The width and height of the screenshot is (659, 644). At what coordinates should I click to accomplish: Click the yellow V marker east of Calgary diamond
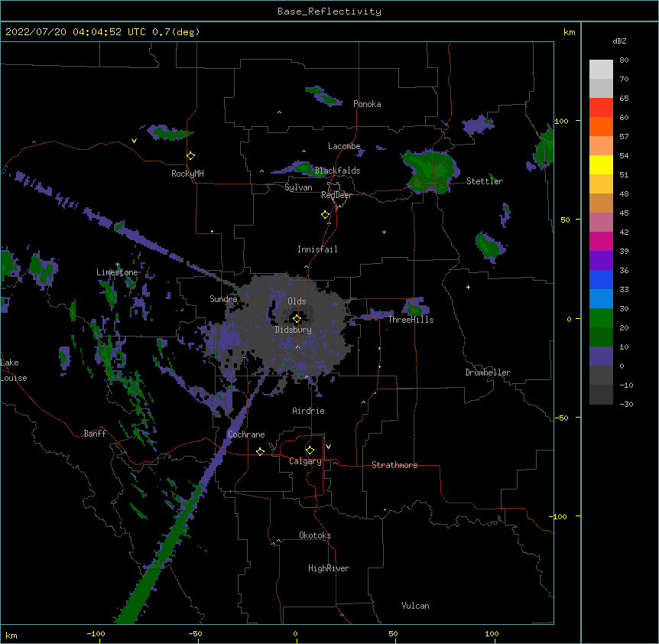pos(328,447)
